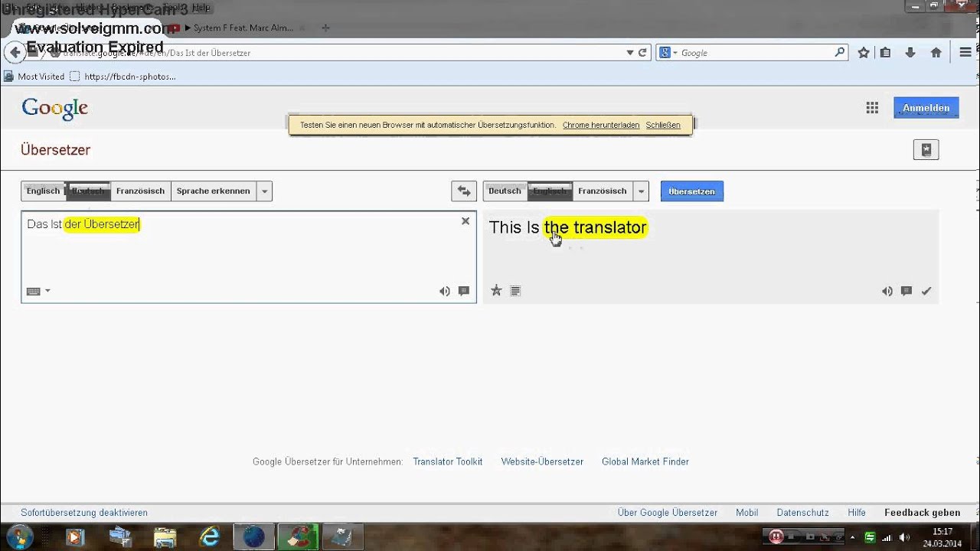
Task: Open the keyboard input tools dropdown arrow
Action: click(47, 291)
